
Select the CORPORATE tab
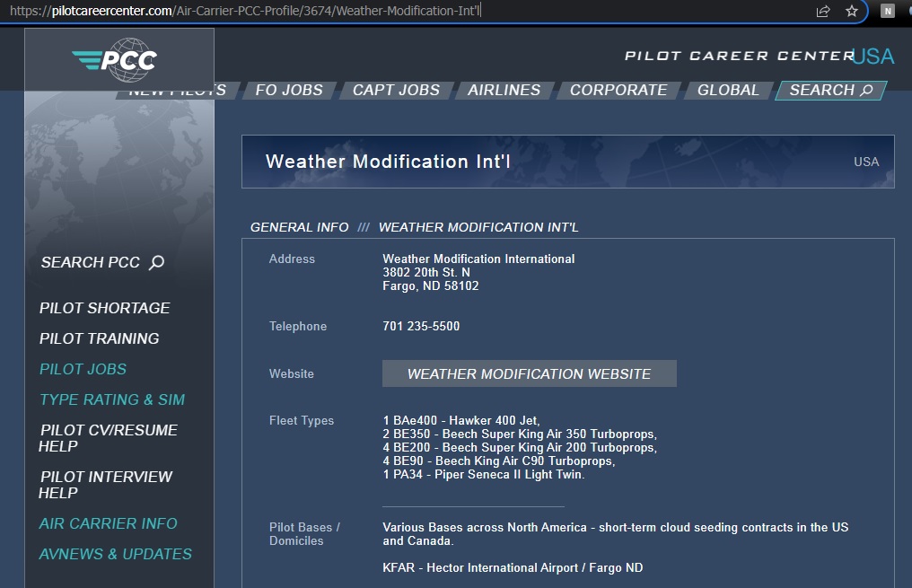pyautogui.click(x=618, y=90)
